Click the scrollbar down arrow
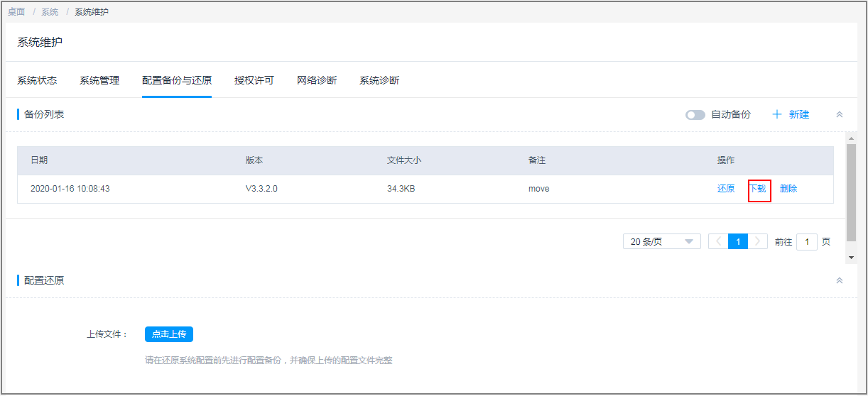The width and height of the screenshot is (868, 396). coord(851,258)
